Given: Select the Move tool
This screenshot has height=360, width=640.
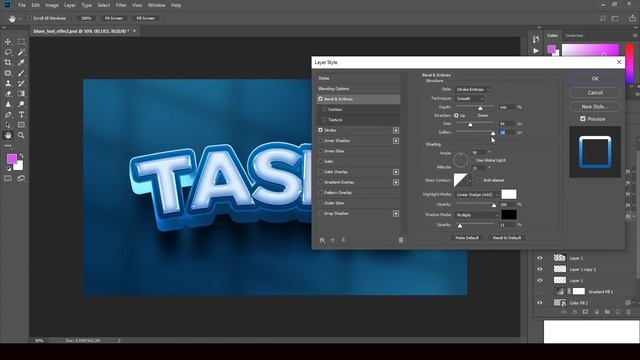Looking at the screenshot, I should (8, 42).
